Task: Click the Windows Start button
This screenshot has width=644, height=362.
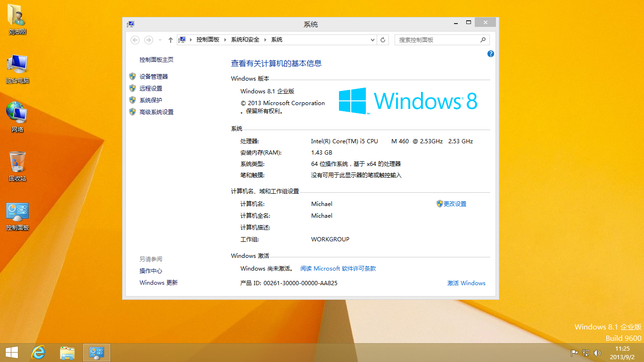Action: (x=12, y=352)
